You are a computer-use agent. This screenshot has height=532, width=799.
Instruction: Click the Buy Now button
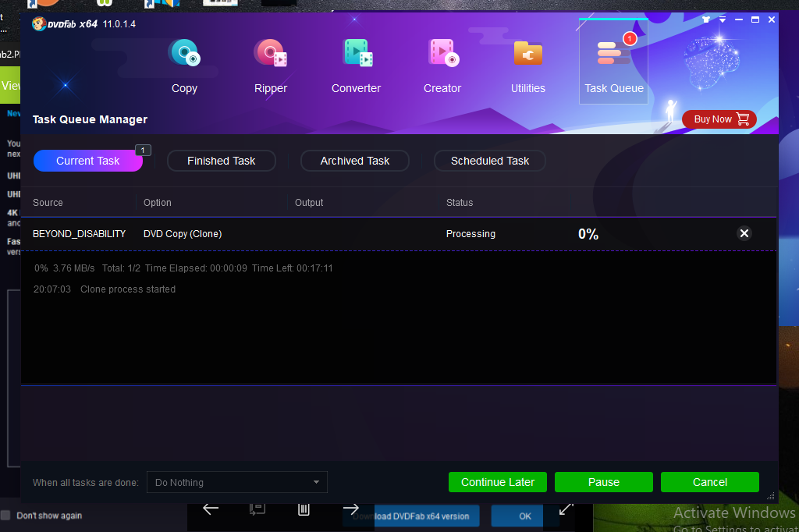click(x=719, y=119)
